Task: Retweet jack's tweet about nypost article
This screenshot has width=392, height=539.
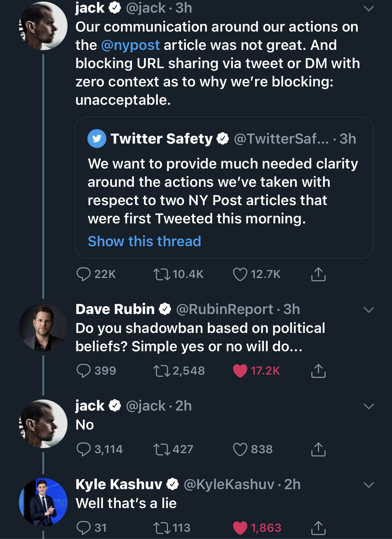Action: coord(161,274)
